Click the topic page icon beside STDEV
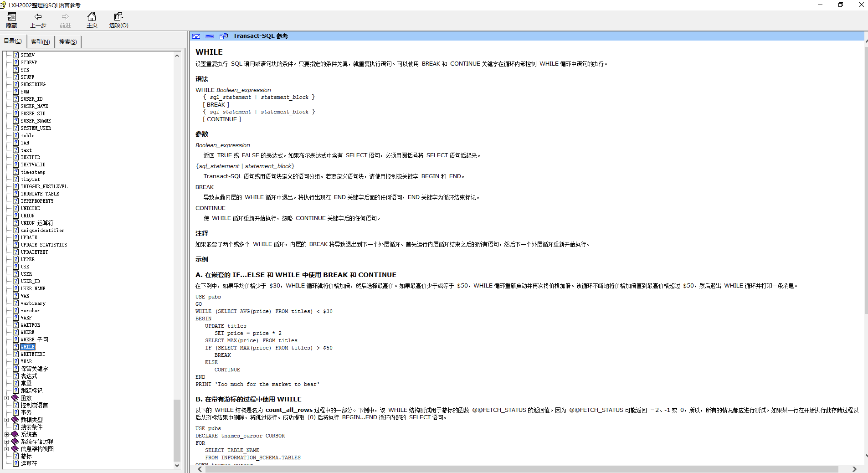Image resolution: width=868 pixels, height=473 pixels. click(x=16, y=55)
